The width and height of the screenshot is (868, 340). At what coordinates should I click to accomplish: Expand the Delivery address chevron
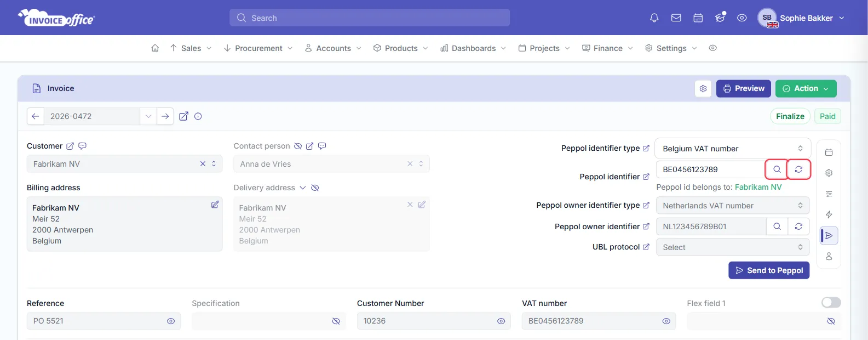[x=302, y=188]
